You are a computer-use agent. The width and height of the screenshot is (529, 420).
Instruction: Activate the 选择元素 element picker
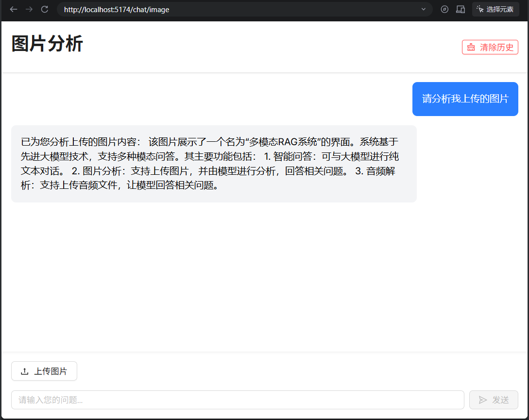495,9
